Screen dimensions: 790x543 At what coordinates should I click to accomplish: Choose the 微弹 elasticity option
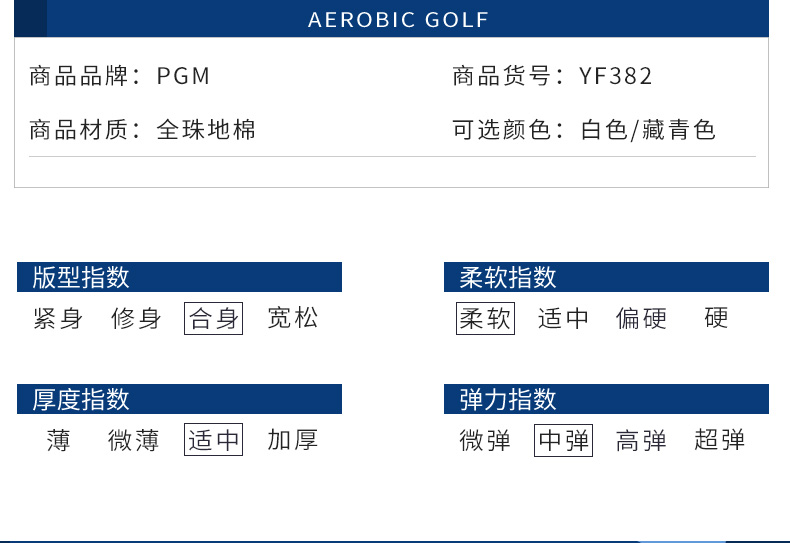pyautogui.click(x=485, y=440)
